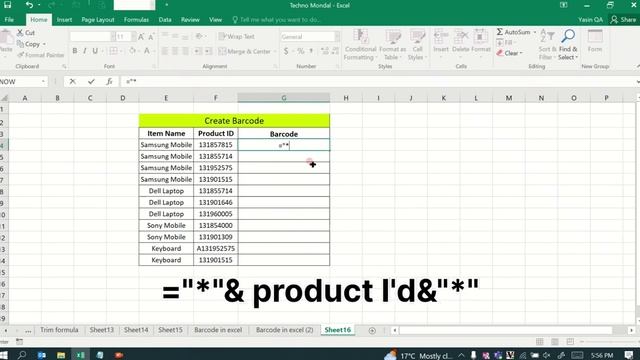Open the Clipboard dialog launcher
Viewport: 640px width, 360px height.
coord(64,66)
